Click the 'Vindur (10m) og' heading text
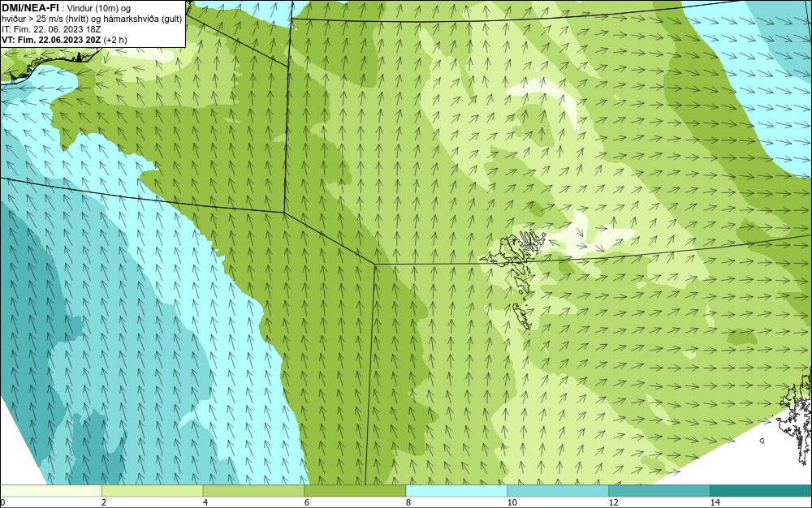This screenshot has height=508, width=812. click(99, 8)
